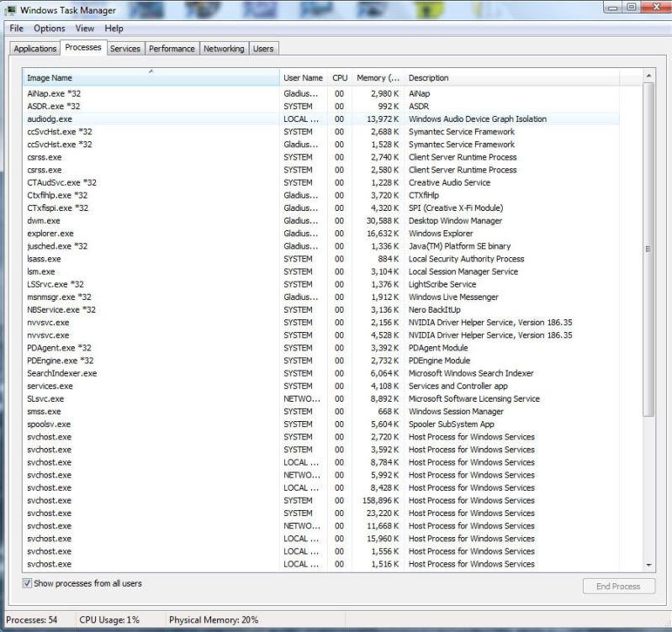Select the CTAudSvc.exe *32 process
Viewport: 672px width, 632px height.
(x=321, y=182)
